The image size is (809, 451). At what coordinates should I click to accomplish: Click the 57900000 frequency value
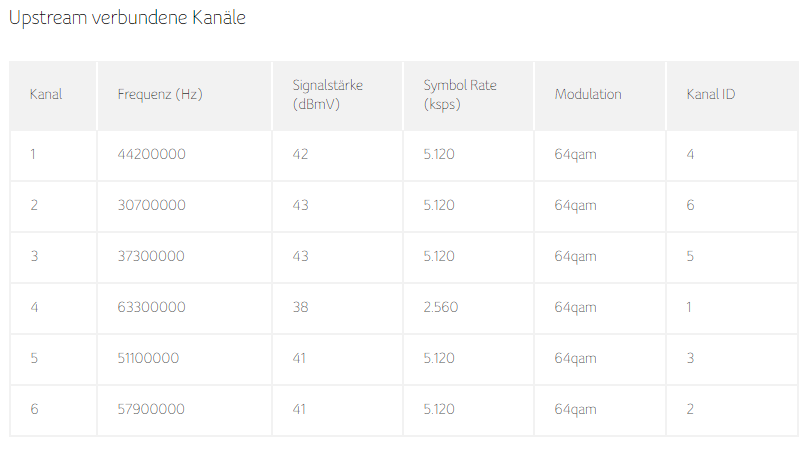pyautogui.click(x=151, y=410)
